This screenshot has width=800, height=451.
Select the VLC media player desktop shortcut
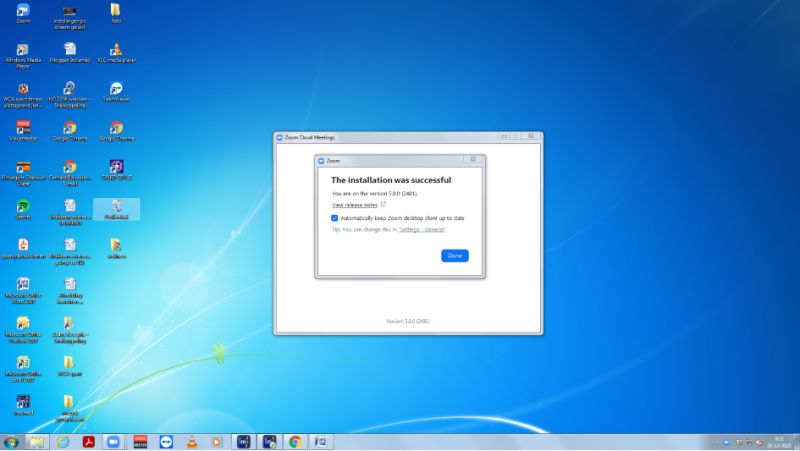pyautogui.click(x=116, y=53)
